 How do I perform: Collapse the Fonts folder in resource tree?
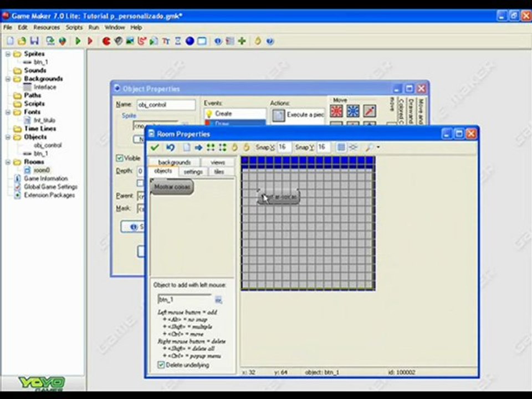(x=8, y=112)
